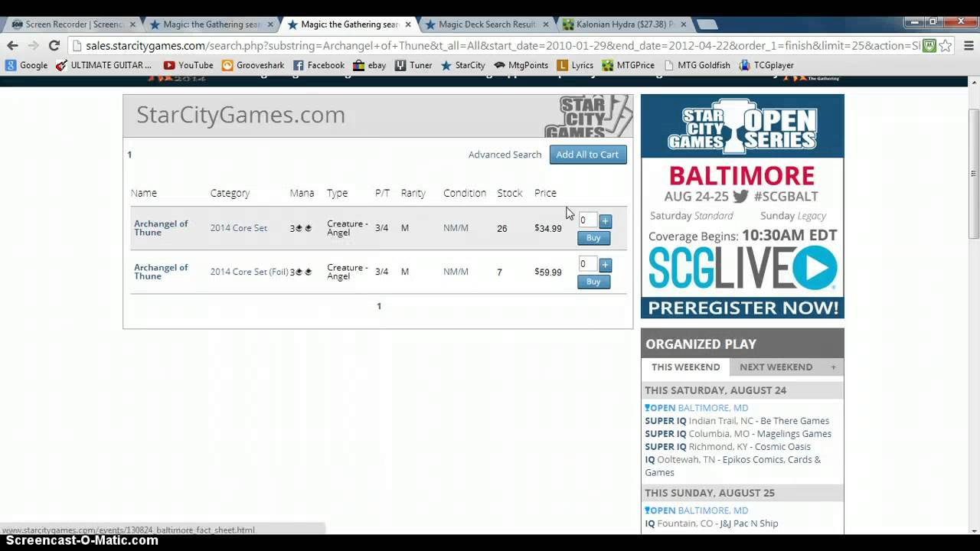
Task: Click the page vertical scrollbar
Action: (974, 174)
